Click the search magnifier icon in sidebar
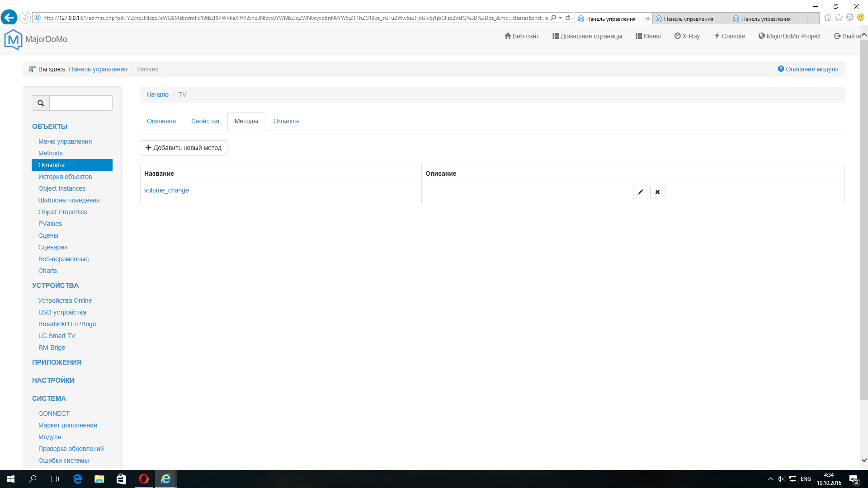Screen dimensions: 868x488 click(x=41, y=103)
